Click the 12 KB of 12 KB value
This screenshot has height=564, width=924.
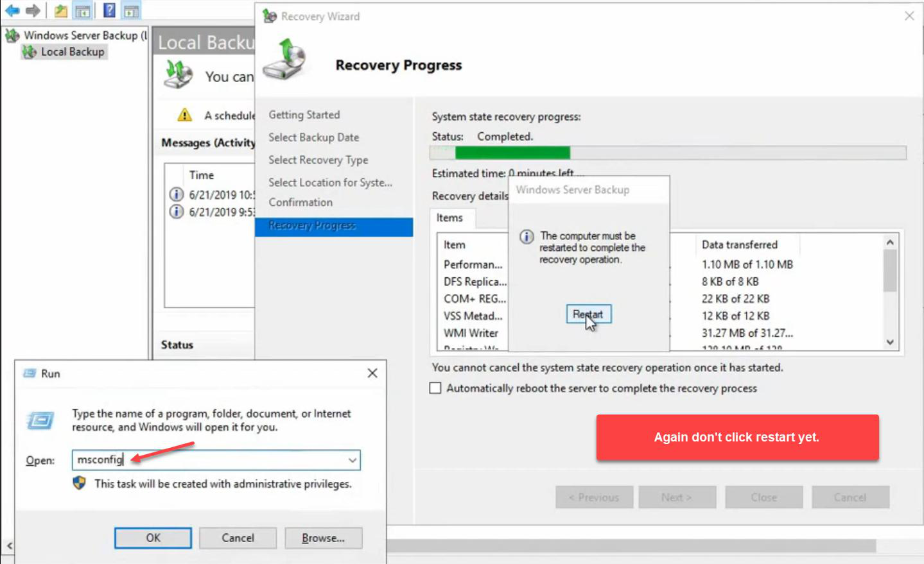(735, 316)
